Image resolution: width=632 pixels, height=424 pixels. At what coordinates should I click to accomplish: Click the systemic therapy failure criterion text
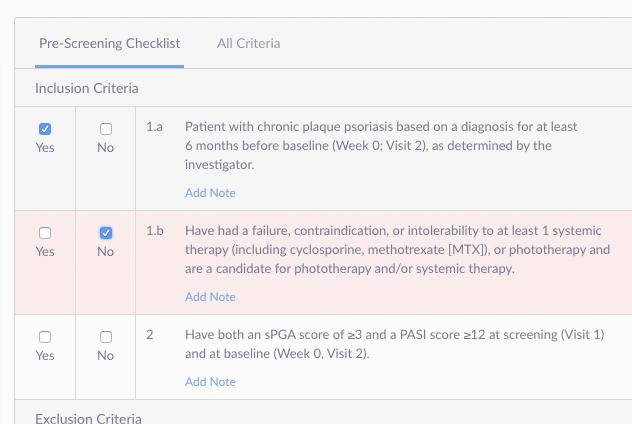click(397, 250)
